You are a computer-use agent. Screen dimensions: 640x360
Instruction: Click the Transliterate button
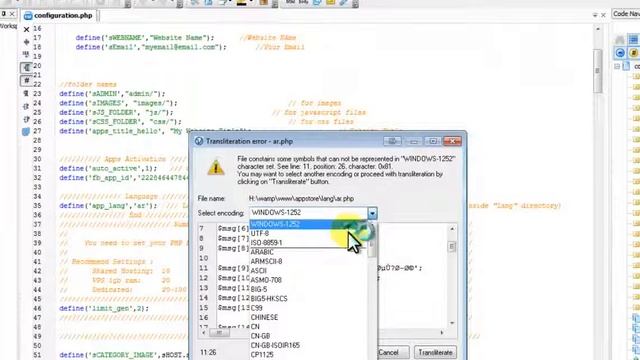[x=435, y=353]
